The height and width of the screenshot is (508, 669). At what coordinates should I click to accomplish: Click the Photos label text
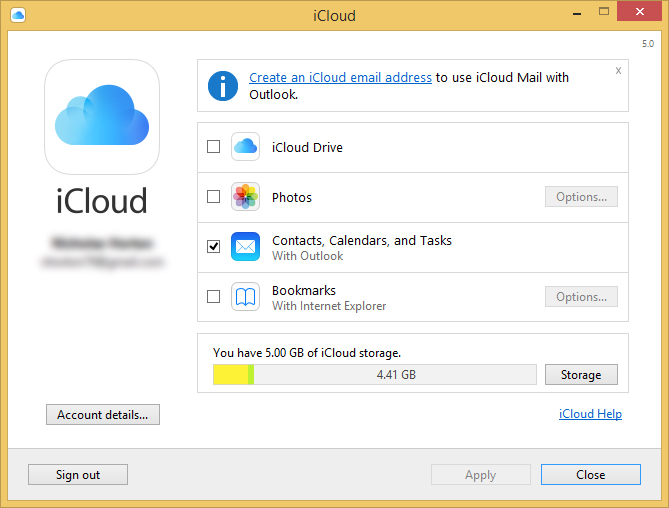292,197
